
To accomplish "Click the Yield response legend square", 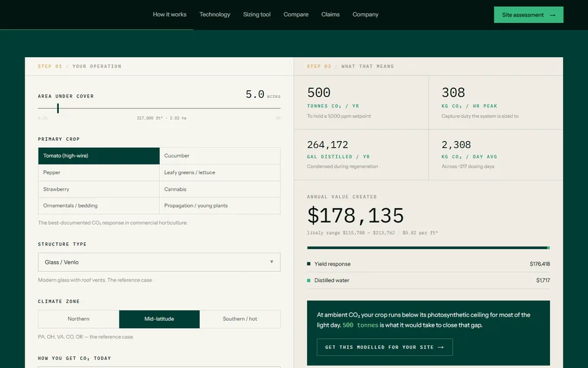I will (309, 264).
